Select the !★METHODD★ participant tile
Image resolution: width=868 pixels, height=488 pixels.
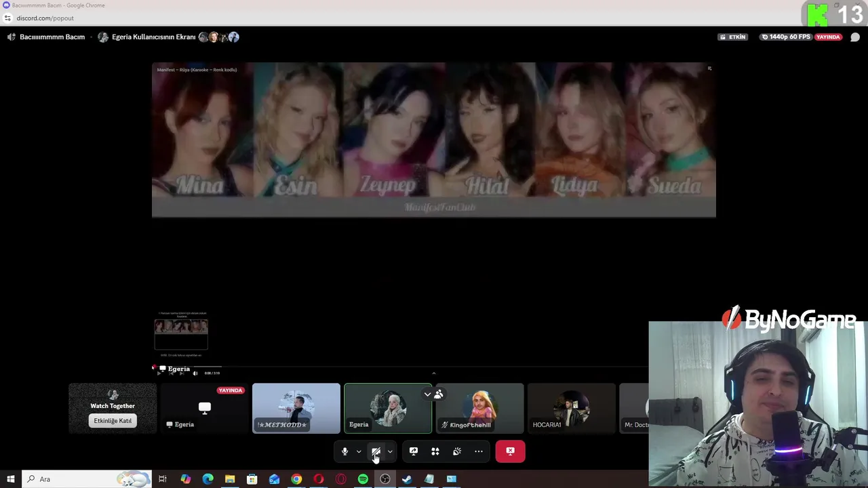click(296, 408)
